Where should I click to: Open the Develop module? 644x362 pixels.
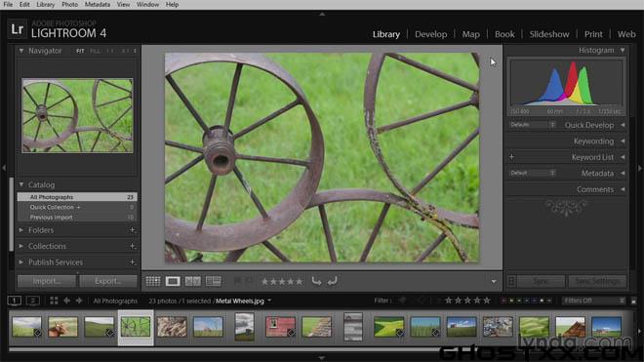tap(431, 34)
